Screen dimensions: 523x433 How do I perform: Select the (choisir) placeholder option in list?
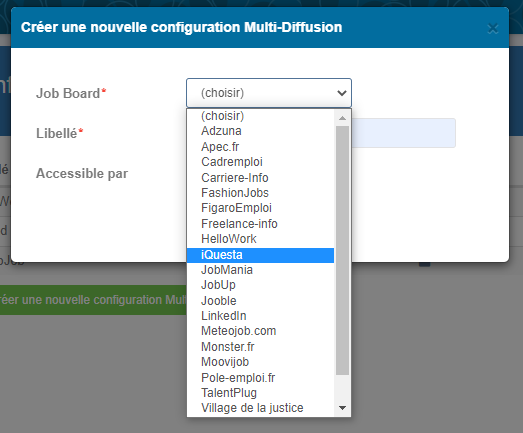(260, 116)
